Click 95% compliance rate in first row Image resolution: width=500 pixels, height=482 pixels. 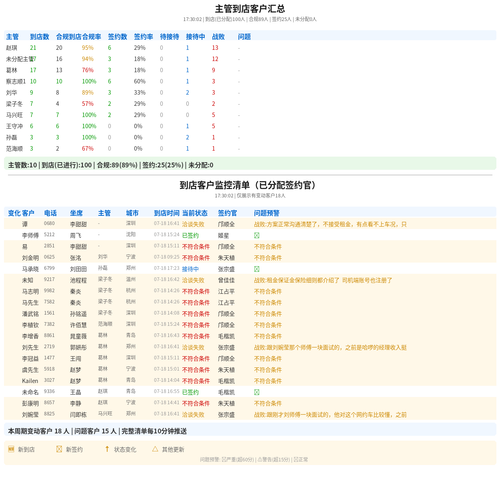click(88, 48)
